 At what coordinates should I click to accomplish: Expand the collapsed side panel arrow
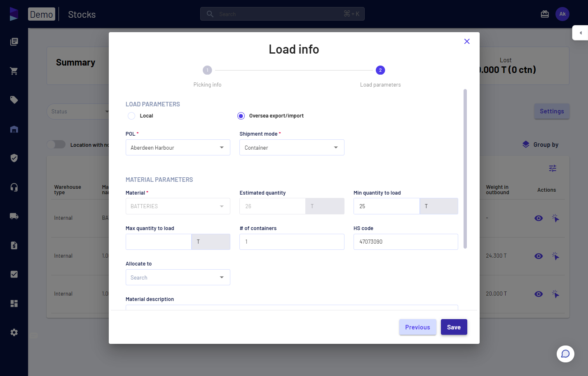(x=580, y=33)
